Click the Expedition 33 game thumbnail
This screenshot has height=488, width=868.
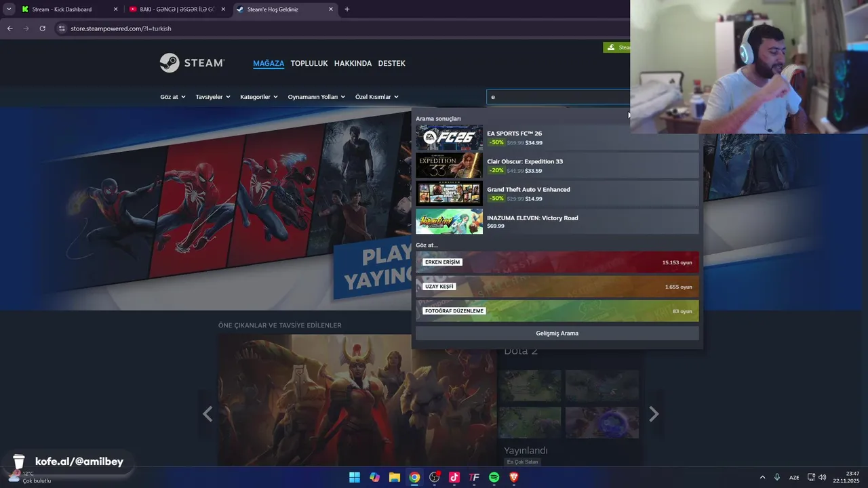449,165
